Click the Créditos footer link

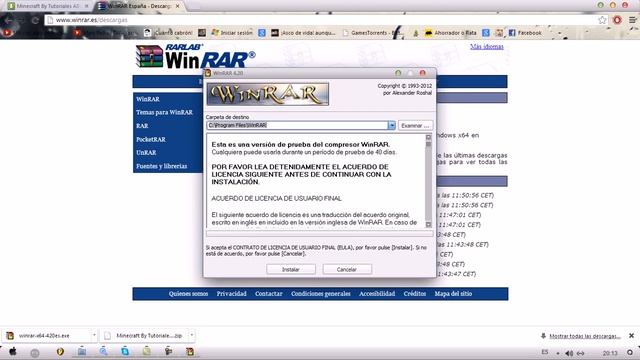(x=415, y=294)
